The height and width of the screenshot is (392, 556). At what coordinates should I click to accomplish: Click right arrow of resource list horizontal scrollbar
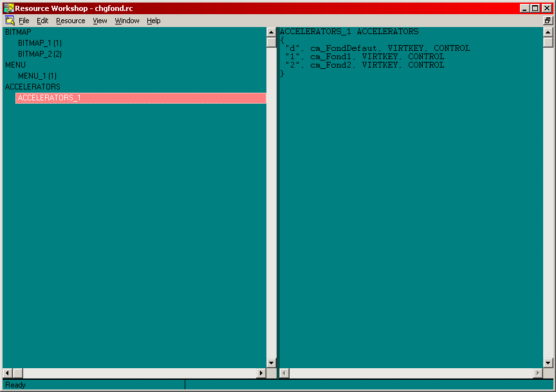(x=261, y=373)
